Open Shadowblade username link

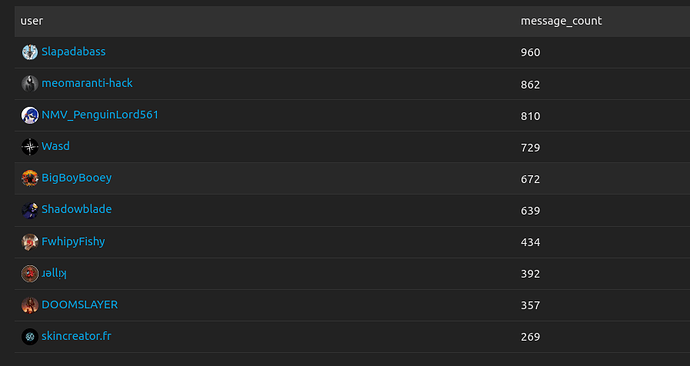point(77,209)
